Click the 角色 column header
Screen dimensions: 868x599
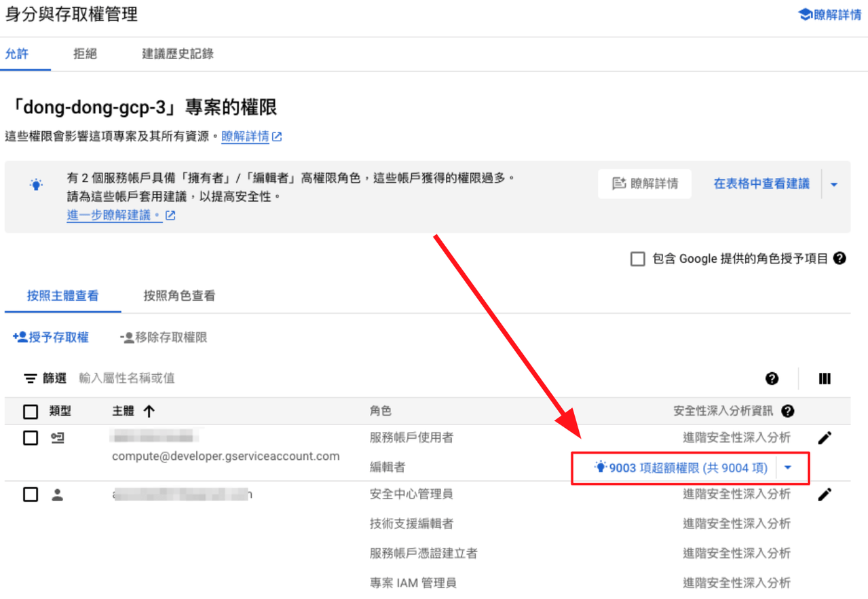click(x=381, y=411)
